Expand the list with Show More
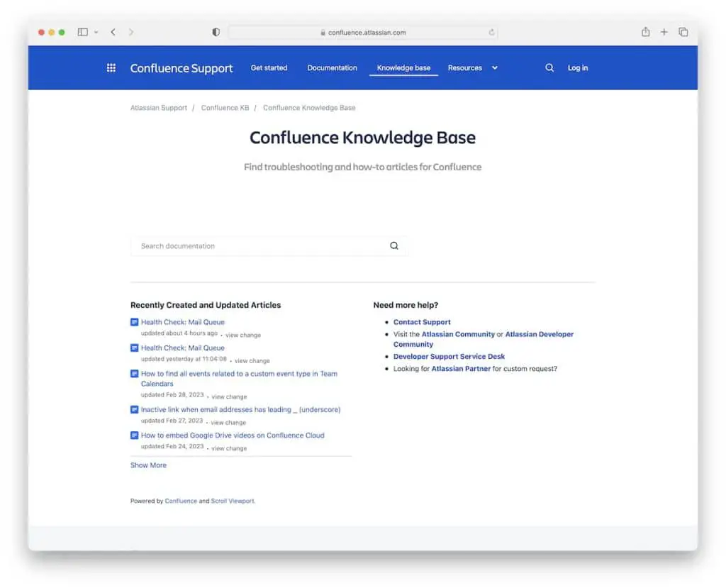 point(148,465)
